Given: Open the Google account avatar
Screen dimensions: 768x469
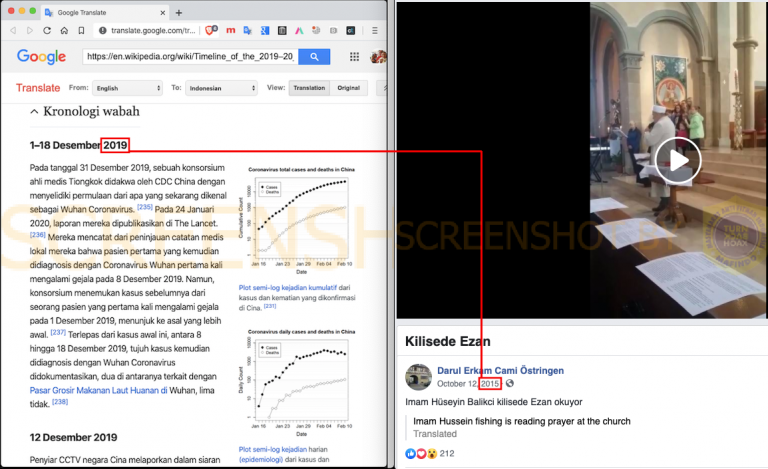Looking at the screenshot, I should [378, 57].
